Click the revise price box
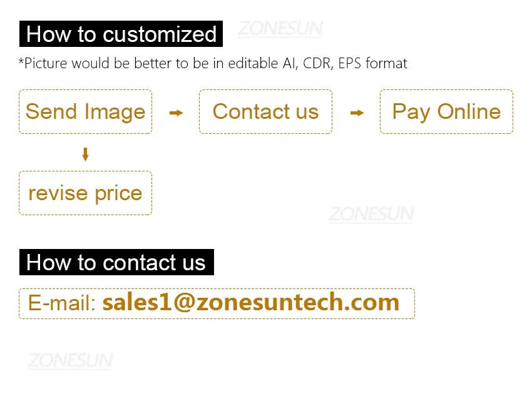532x396 pixels. pyautogui.click(x=85, y=193)
